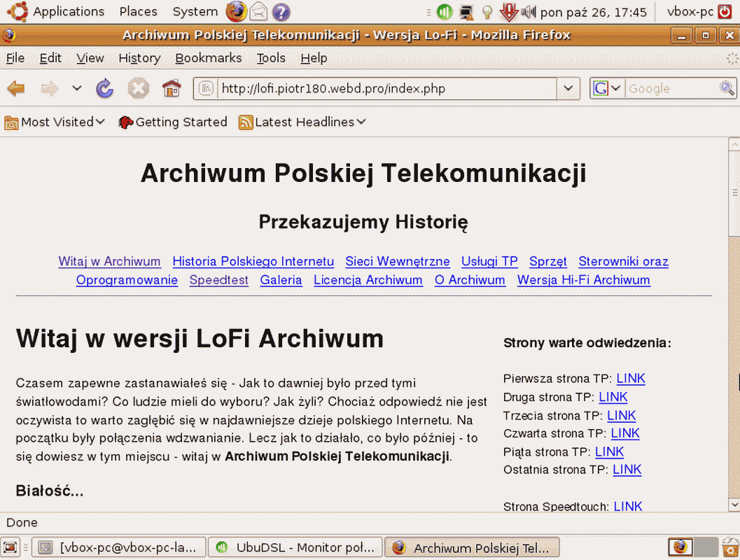Select the second empty workspace in switcher

pyautogui.click(x=706, y=547)
